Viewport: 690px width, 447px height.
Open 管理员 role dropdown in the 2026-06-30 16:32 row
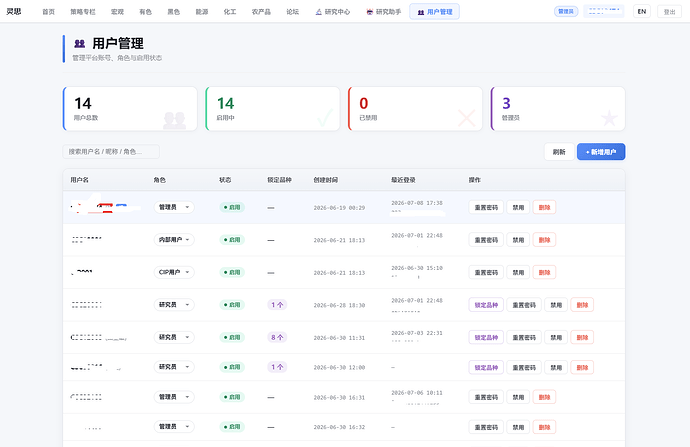(x=174, y=427)
